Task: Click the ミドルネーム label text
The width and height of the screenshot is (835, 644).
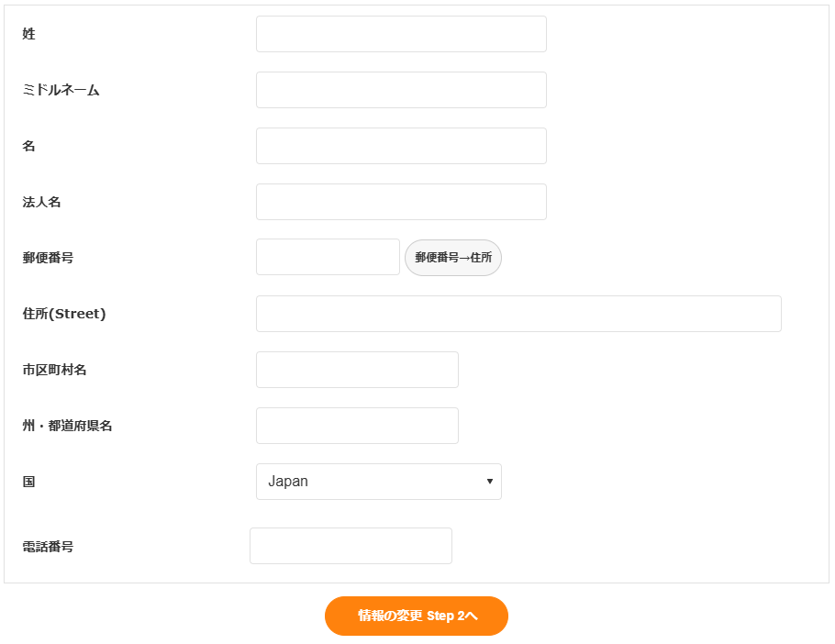Action: (61, 90)
